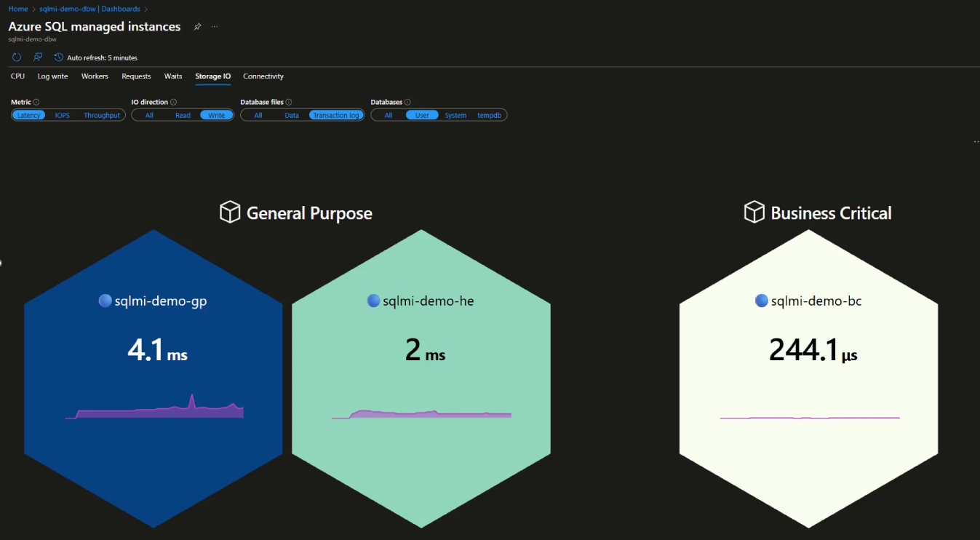980x540 pixels.
Task: Set IO direction to Write
Action: (x=217, y=115)
